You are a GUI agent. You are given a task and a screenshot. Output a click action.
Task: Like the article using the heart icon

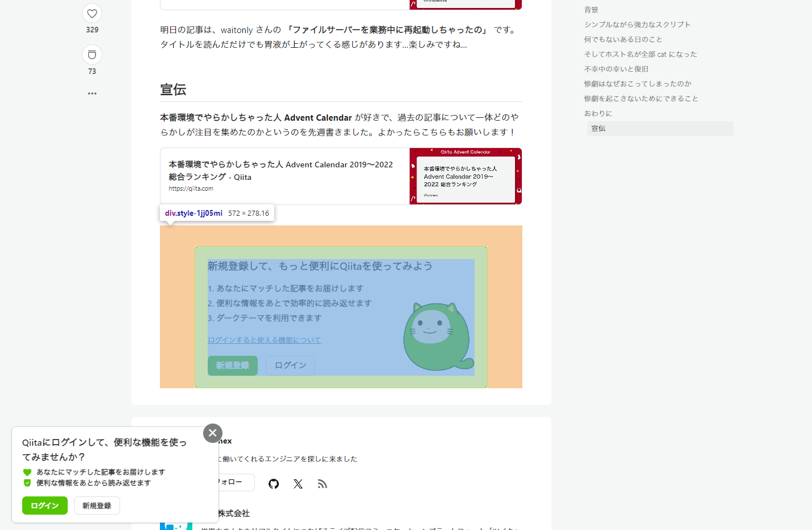pos(92,13)
